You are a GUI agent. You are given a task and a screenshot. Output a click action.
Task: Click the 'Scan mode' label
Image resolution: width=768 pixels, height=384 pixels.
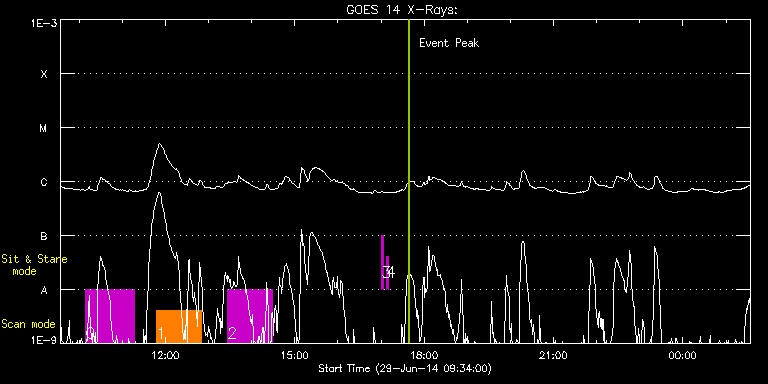pyautogui.click(x=28, y=324)
